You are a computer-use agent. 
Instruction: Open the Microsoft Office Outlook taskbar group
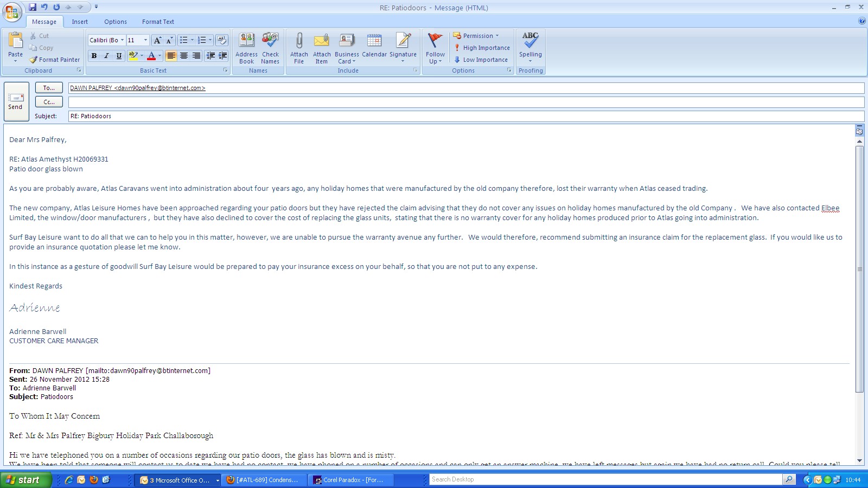pos(178,480)
